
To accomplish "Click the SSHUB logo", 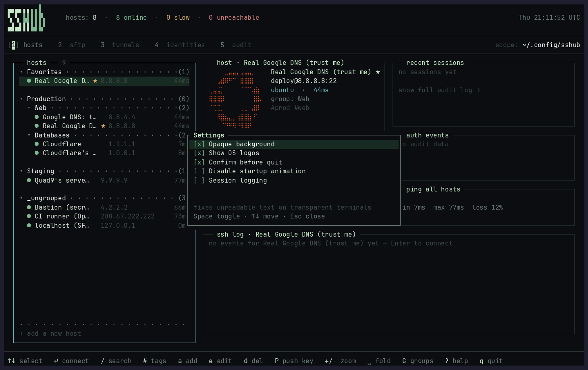I will [26, 18].
